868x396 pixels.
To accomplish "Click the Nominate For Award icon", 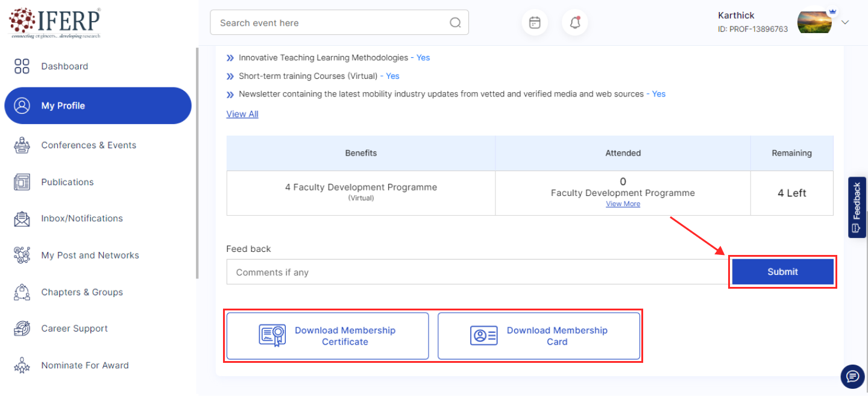I will [x=22, y=365].
